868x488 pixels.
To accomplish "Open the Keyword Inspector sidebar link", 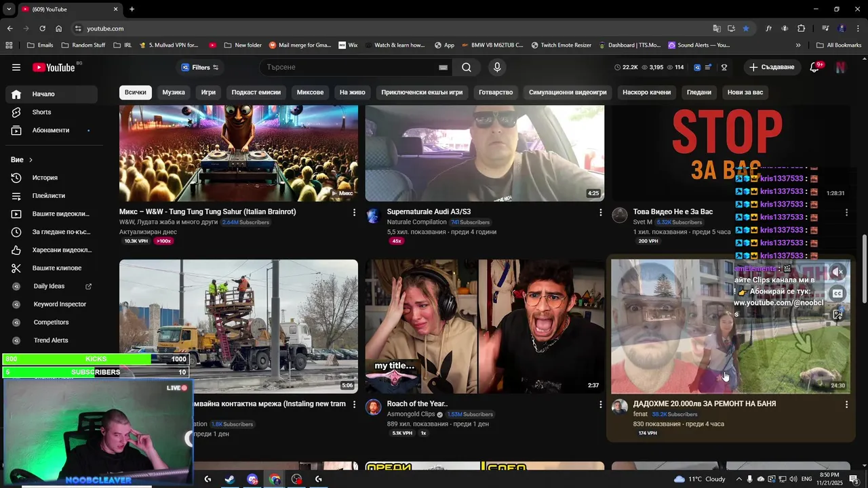I will pyautogui.click(x=52, y=304).
